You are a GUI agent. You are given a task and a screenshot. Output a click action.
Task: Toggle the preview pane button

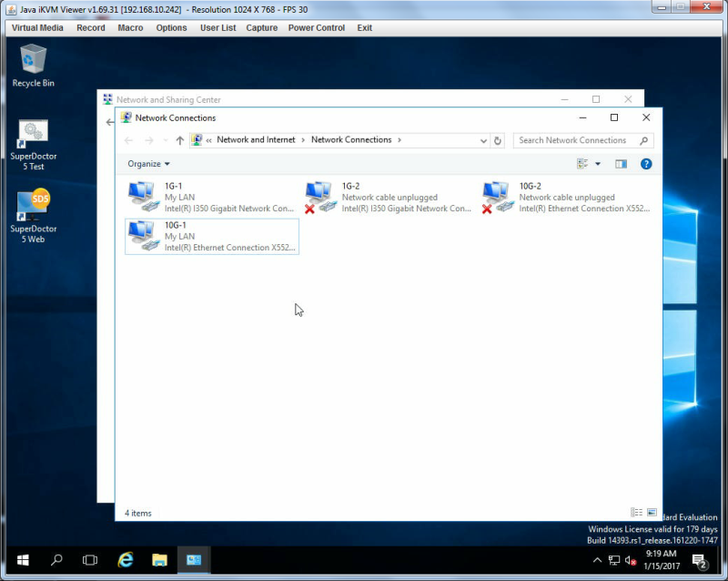tap(621, 164)
